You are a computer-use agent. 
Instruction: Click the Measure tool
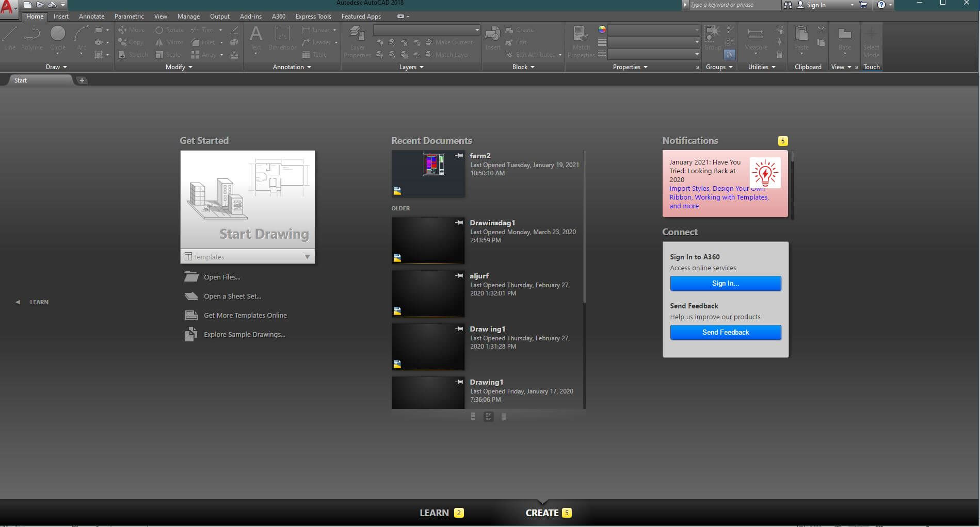756,39
